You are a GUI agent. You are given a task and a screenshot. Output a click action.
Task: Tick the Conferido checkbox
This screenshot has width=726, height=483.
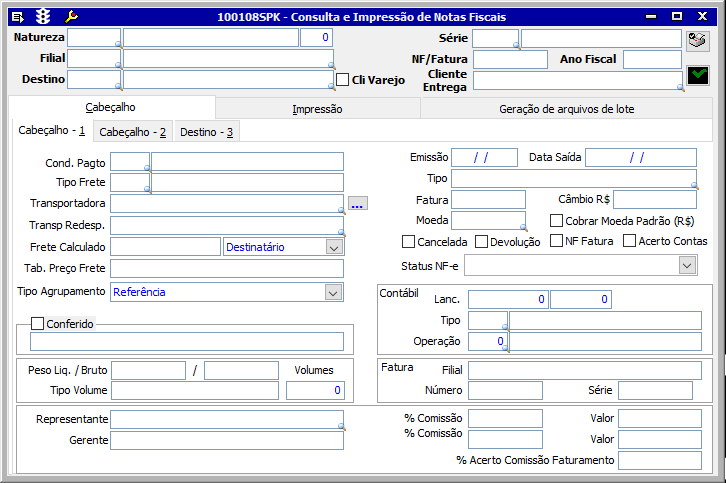38,323
